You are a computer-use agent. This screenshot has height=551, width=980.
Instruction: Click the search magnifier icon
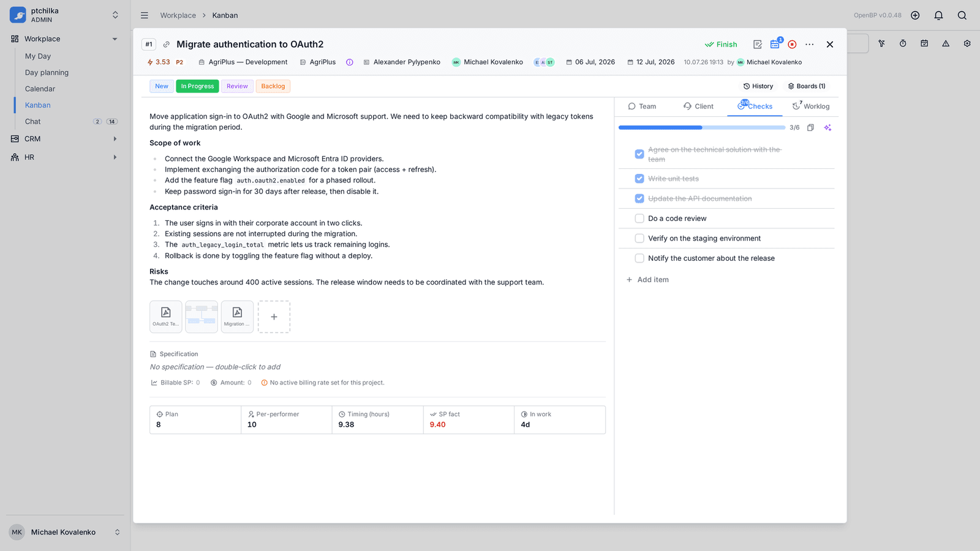coord(962,15)
